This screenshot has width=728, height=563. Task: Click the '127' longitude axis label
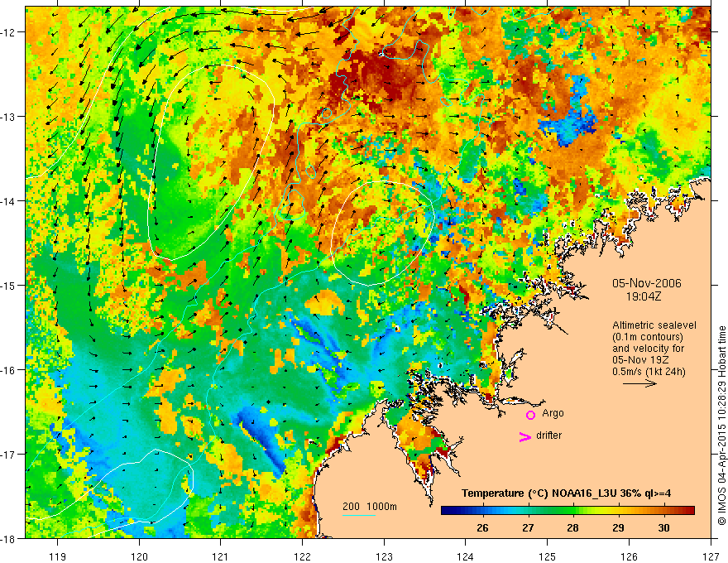[x=711, y=556]
